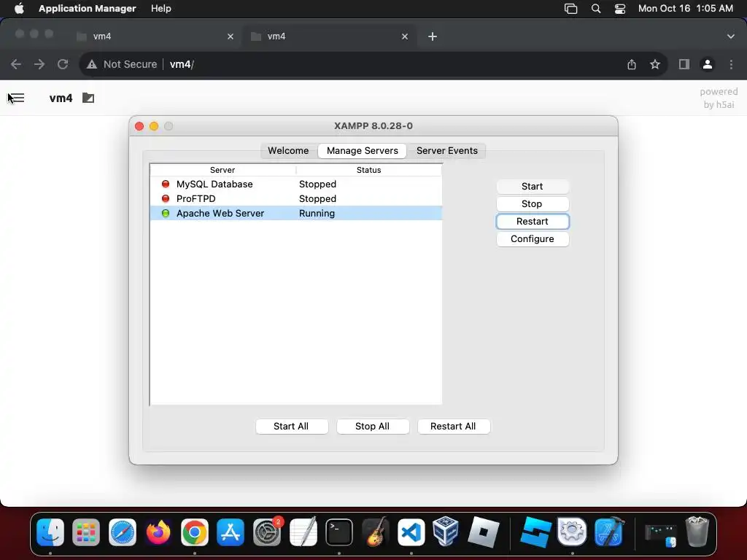Open Spotlight search in menu bar
Viewport: 747px width, 560px height.
click(595, 9)
